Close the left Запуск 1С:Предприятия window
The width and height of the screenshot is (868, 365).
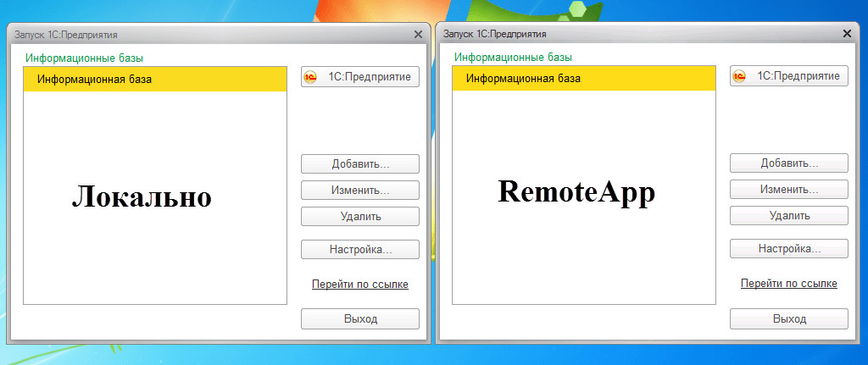tap(418, 34)
